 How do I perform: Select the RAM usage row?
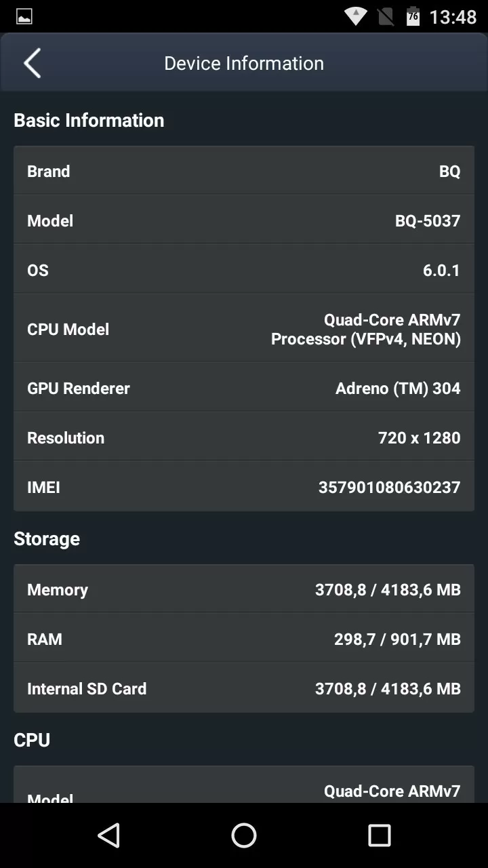[x=244, y=639]
